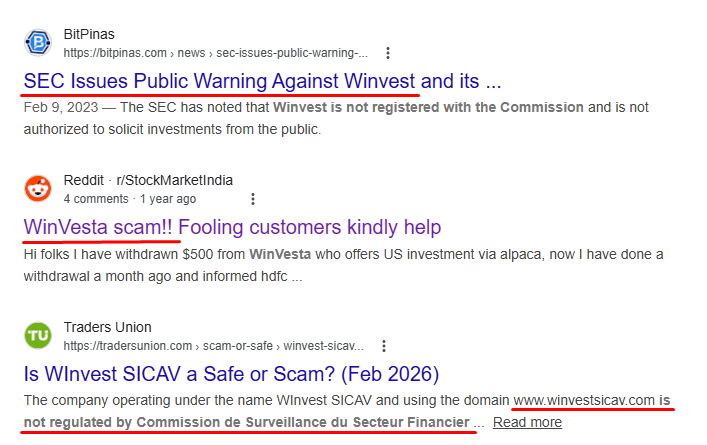
Task: Open three-dot menu for Reddit result
Action: pos(253,199)
